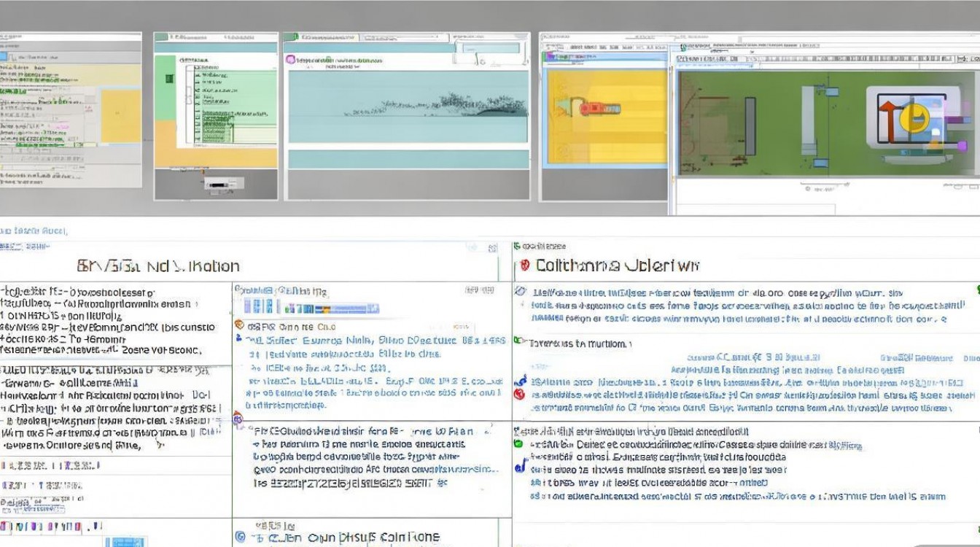Click the red shield icon beside the right panel heading
The width and height of the screenshot is (980, 547).
pos(522,265)
